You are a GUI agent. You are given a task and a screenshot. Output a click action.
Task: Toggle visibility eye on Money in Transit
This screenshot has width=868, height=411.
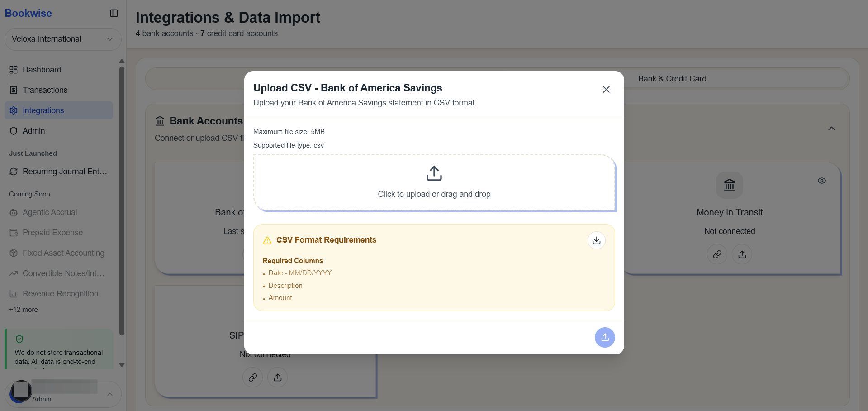pyautogui.click(x=822, y=181)
